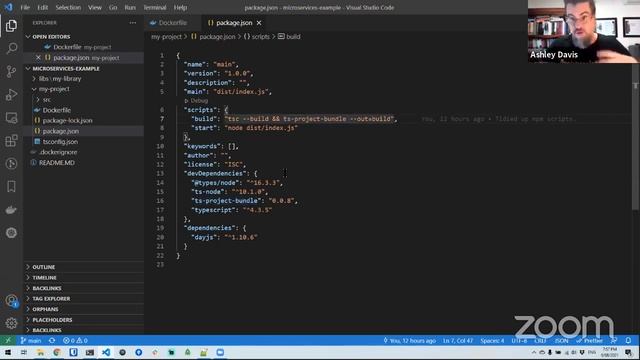This screenshot has height=360, width=640.
Task: Click the Visual Studio Code taskbar icon
Action: 106,352
